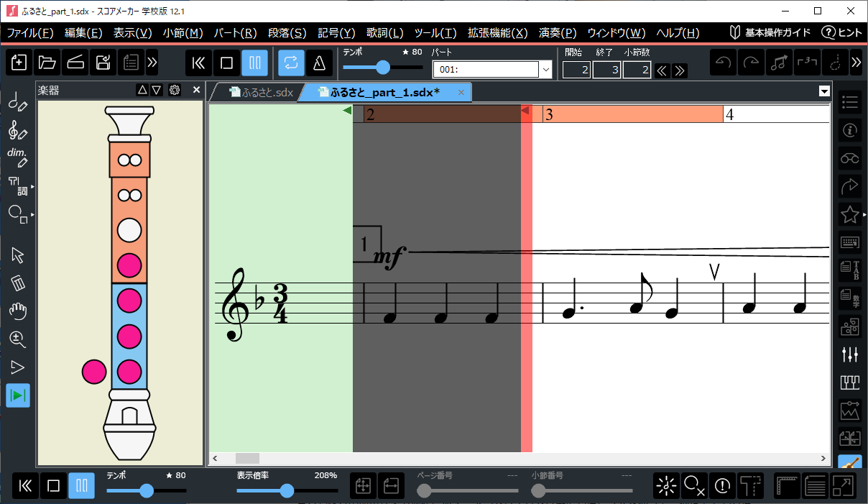Select the arrow pointer tool

click(x=18, y=255)
